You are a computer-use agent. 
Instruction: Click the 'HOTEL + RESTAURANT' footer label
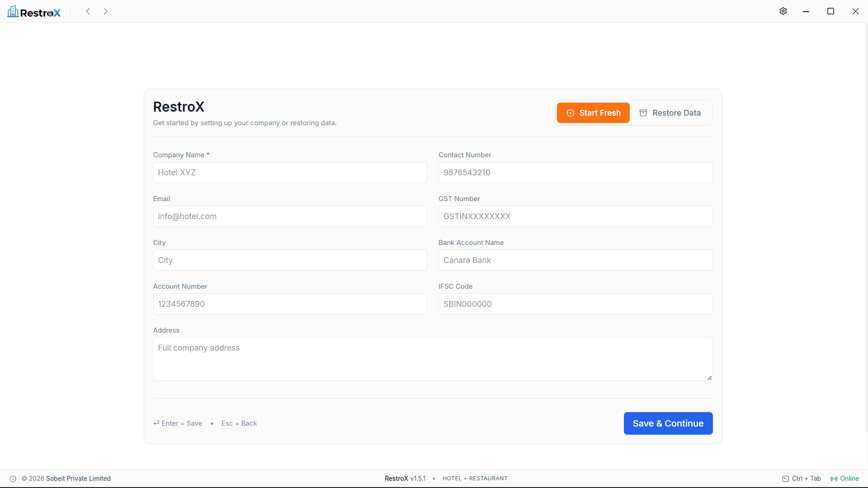pos(475,479)
